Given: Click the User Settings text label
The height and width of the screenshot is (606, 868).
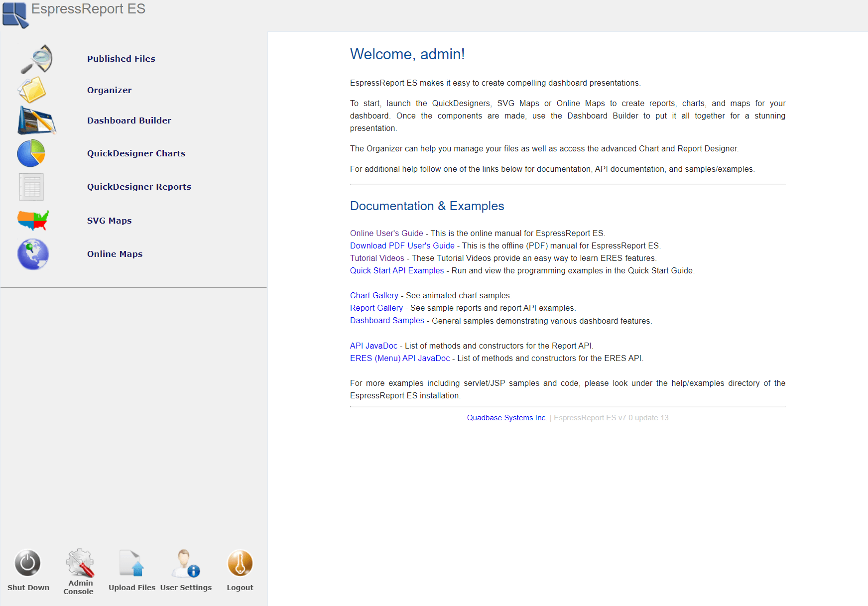Looking at the screenshot, I should click(x=186, y=588).
